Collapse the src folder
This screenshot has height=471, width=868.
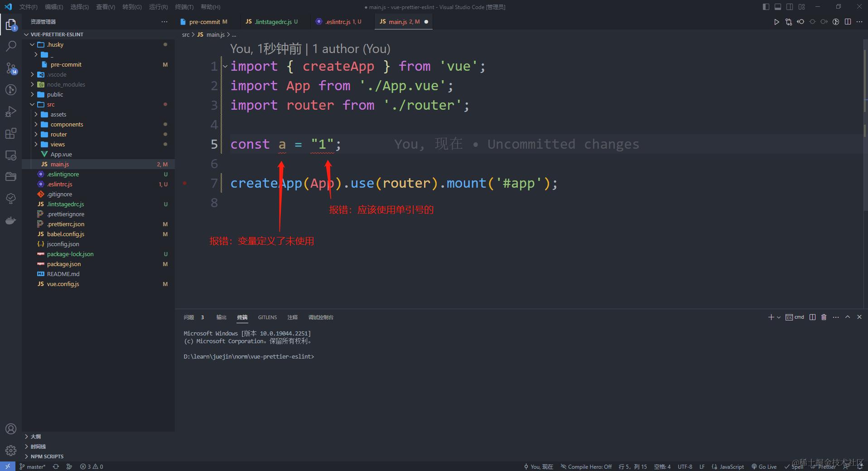click(x=32, y=104)
